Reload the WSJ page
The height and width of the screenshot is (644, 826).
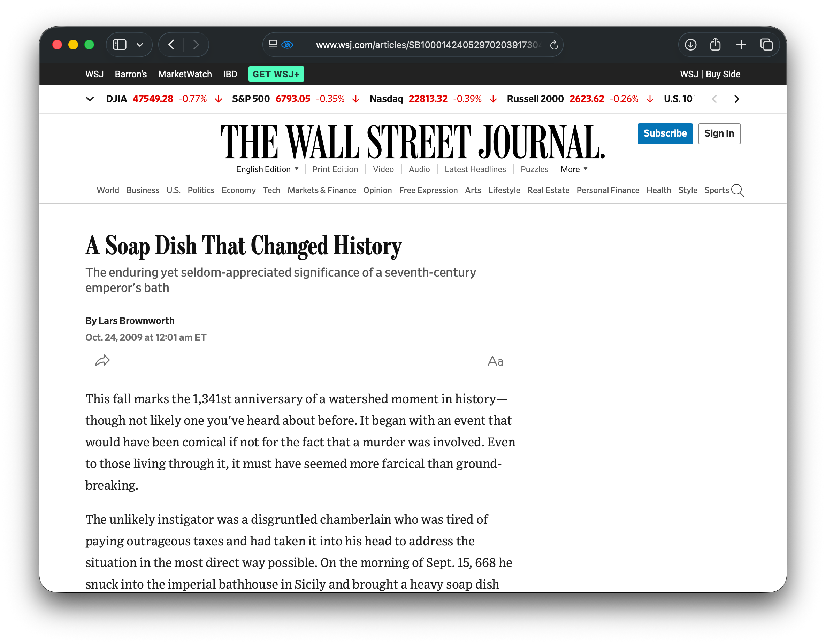click(554, 45)
